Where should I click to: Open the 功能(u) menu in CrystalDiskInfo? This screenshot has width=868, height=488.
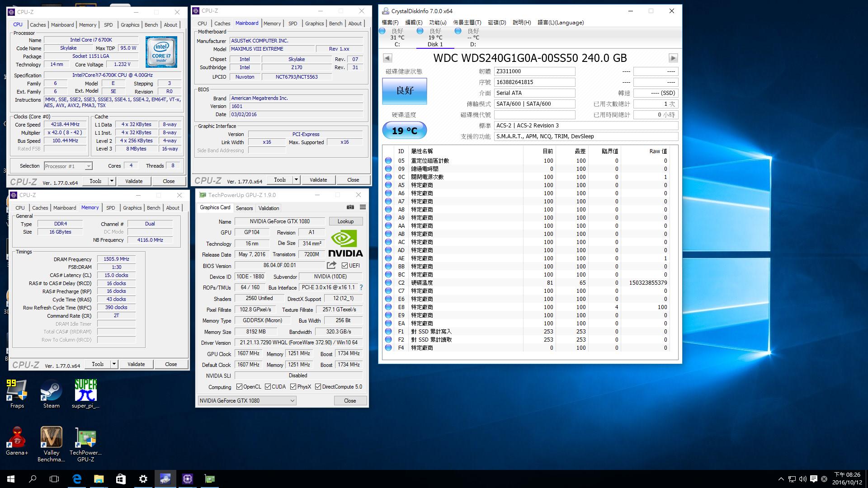pyautogui.click(x=438, y=23)
